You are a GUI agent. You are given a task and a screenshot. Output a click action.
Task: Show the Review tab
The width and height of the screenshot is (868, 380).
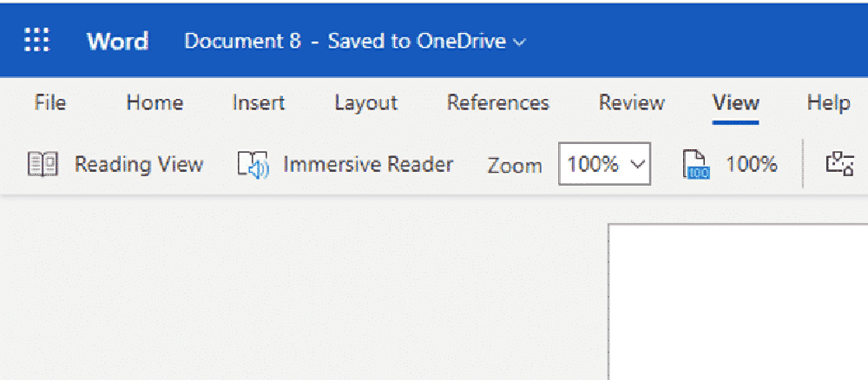tap(631, 102)
